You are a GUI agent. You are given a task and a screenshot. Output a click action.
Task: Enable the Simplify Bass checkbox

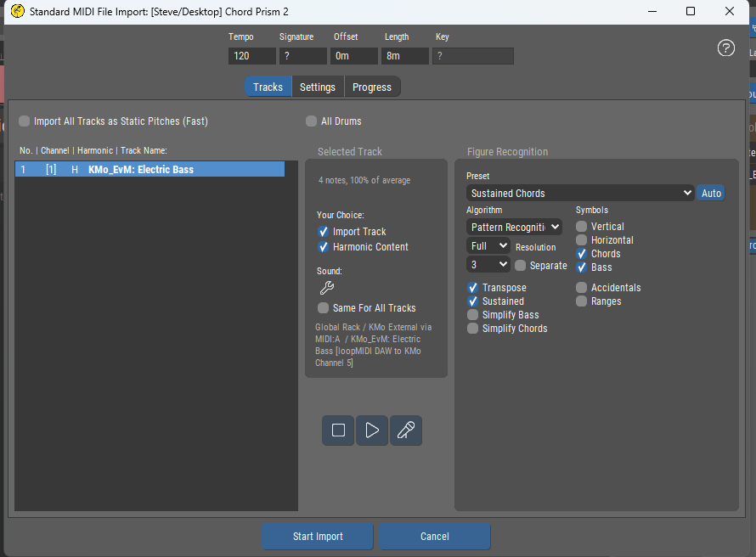coord(473,315)
